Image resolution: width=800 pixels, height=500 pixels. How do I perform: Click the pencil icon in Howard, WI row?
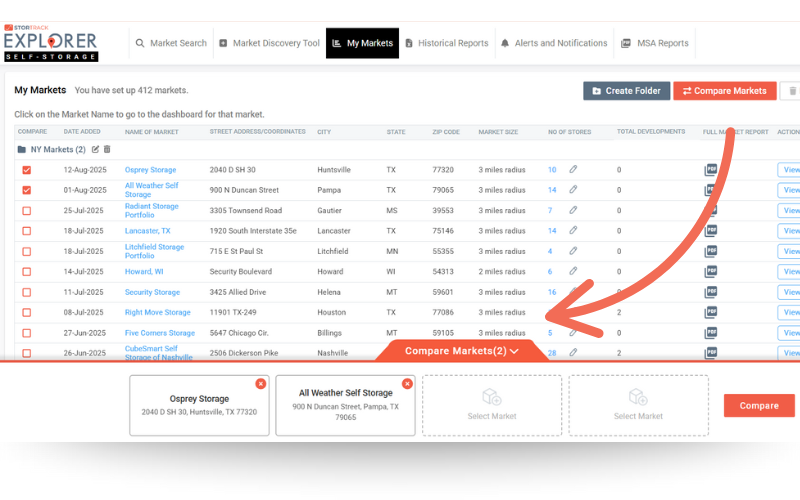click(x=573, y=271)
